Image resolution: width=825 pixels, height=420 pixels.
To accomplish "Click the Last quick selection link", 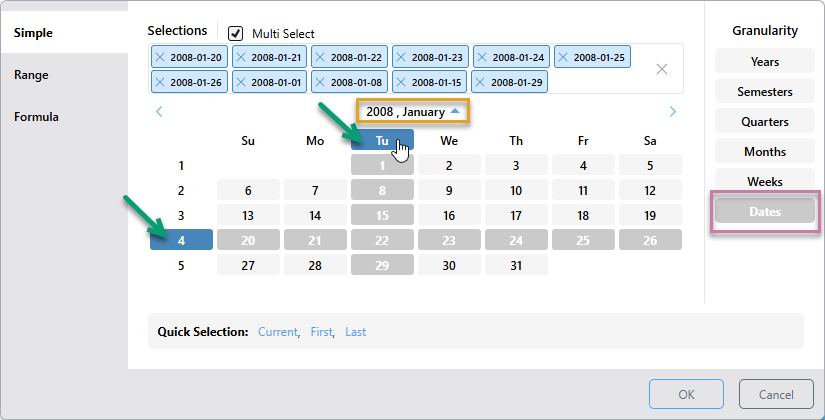I will point(355,332).
